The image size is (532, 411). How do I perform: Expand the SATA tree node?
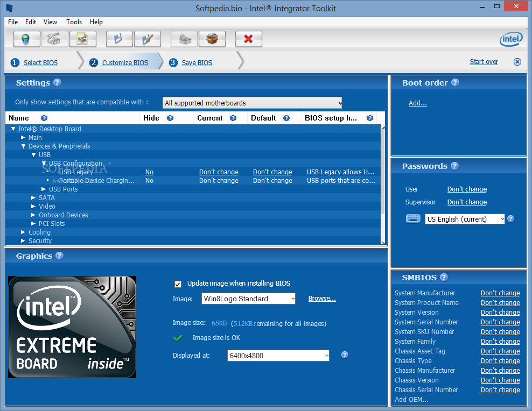click(33, 197)
